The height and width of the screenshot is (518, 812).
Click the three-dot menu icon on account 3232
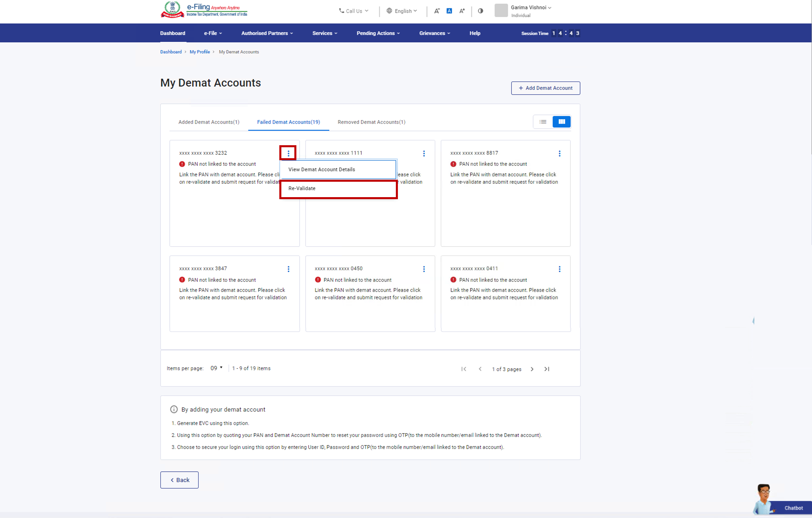288,153
